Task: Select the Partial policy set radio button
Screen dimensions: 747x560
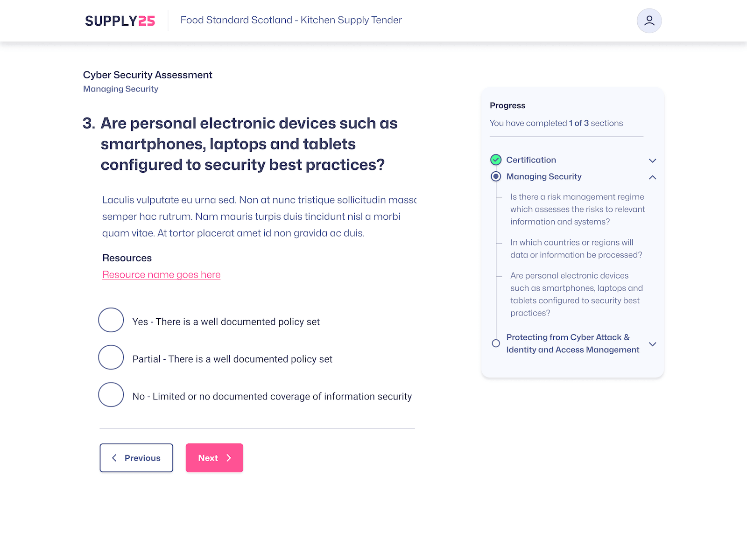Action: (111, 357)
